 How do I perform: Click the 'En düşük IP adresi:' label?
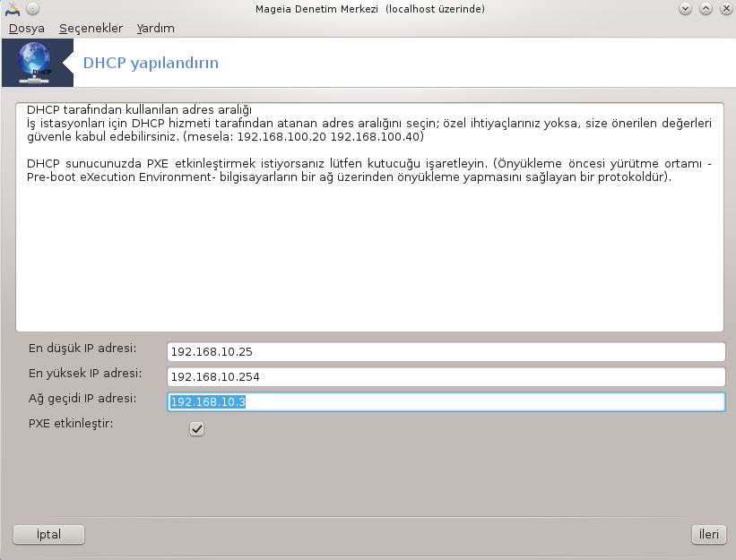coord(82,349)
